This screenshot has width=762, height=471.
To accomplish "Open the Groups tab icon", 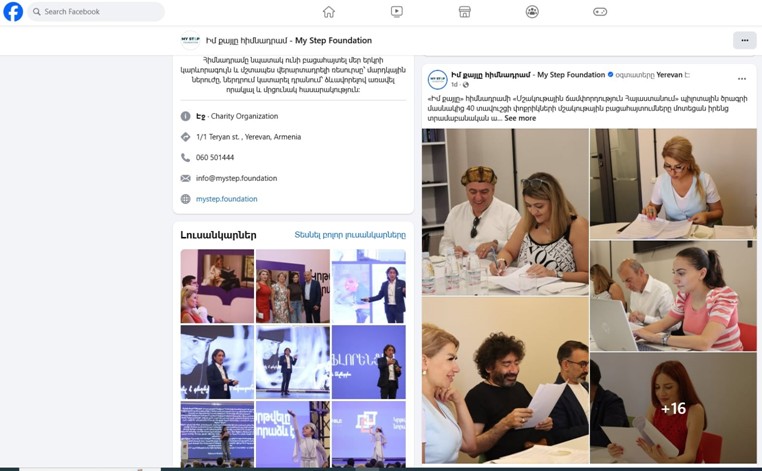I will pyautogui.click(x=532, y=12).
